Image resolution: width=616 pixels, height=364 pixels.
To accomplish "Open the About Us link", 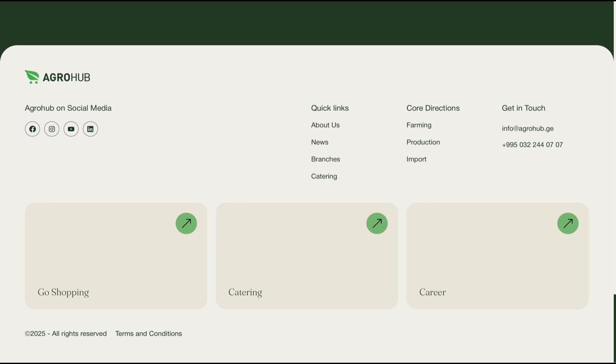I will [325, 125].
